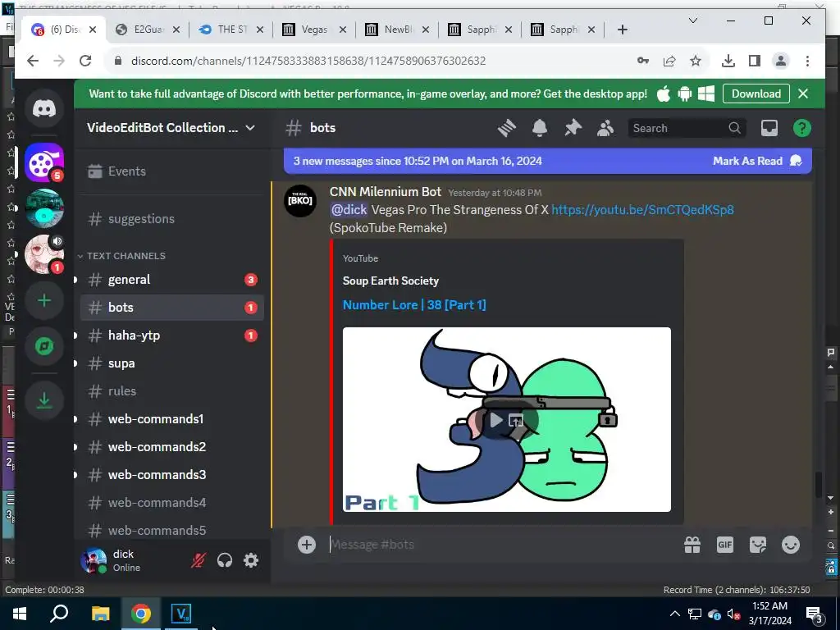Click Download Apps icon in server sidebar
The image size is (840, 630).
44,399
